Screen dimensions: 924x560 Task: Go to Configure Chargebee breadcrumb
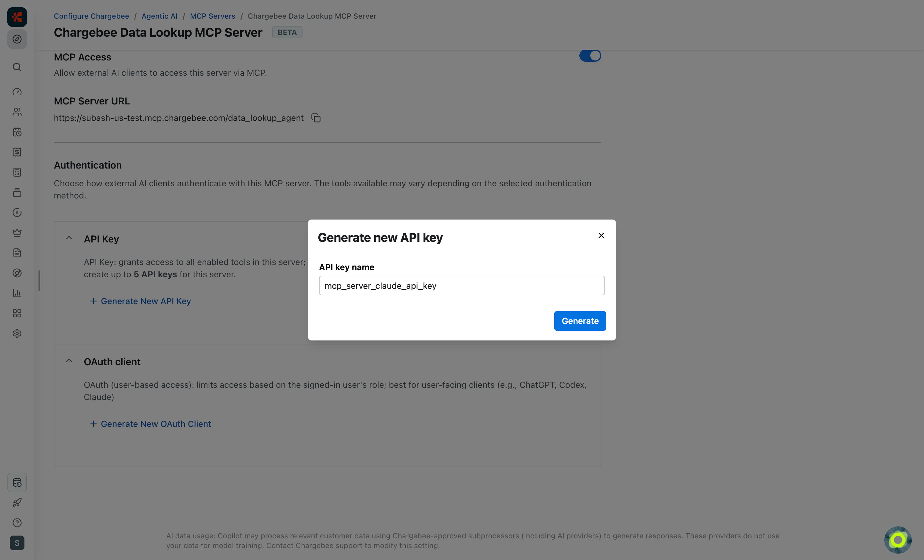91,16
